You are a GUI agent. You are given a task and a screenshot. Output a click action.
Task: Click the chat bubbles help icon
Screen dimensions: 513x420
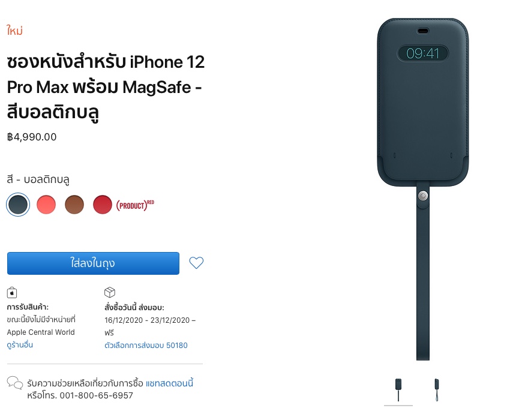15,382
